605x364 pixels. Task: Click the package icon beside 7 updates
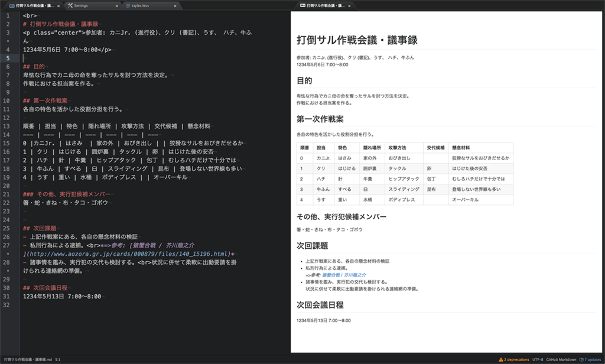click(581, 359)
